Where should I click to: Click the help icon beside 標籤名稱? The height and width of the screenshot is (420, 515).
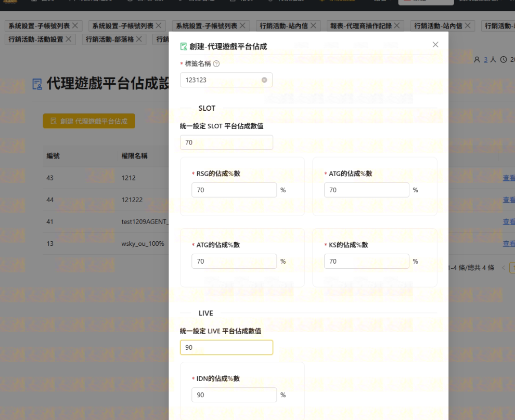(x=216, y=64)
